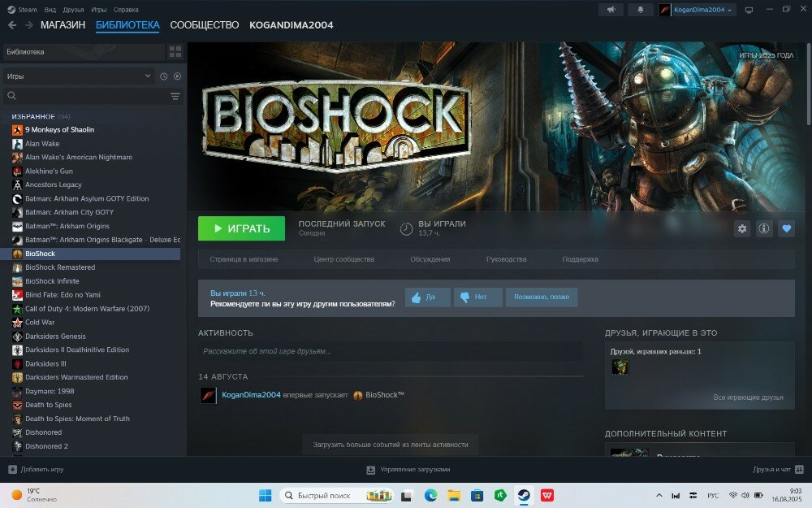Open Task View on taskbar
Image resolution: width=812 pixels, height=508 pixels.
[x=407, y=496]
